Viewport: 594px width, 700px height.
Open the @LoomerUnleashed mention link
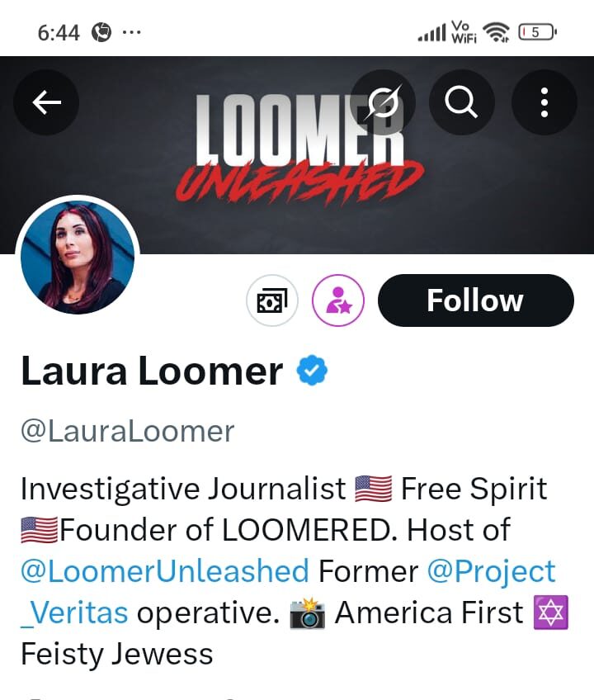click(165, 571)
